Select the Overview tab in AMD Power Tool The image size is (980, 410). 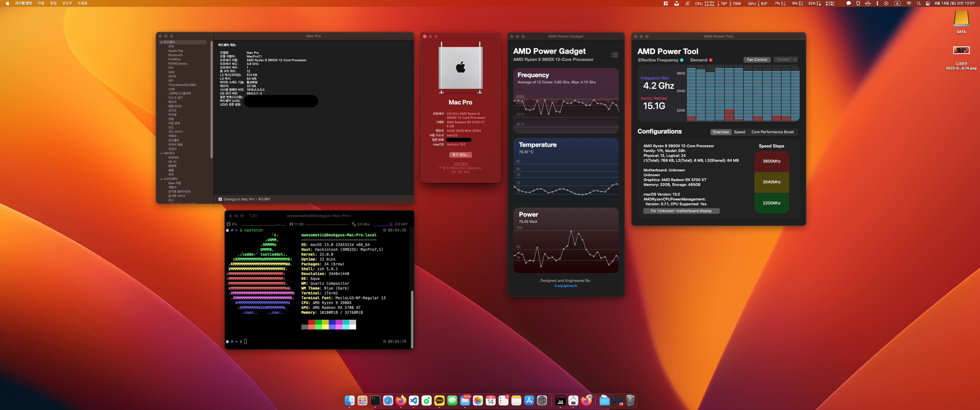click(x=720, y=132)
